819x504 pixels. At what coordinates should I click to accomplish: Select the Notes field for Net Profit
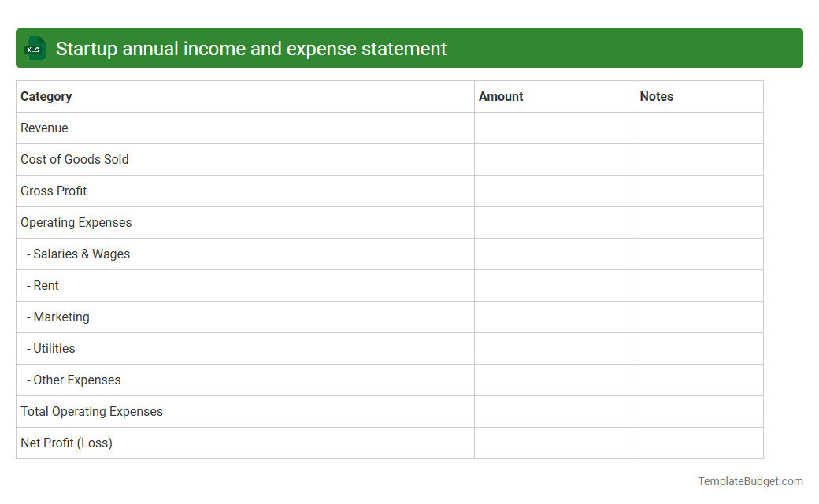point(699,443)
